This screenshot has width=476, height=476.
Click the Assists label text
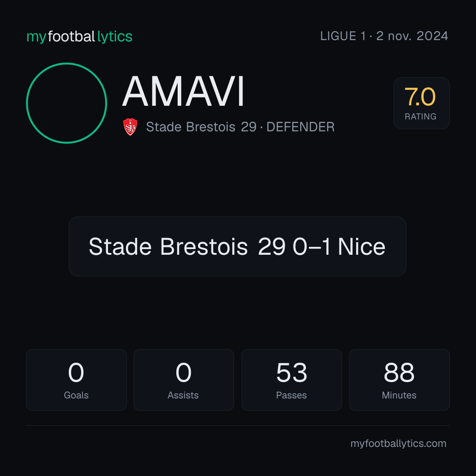183,395
